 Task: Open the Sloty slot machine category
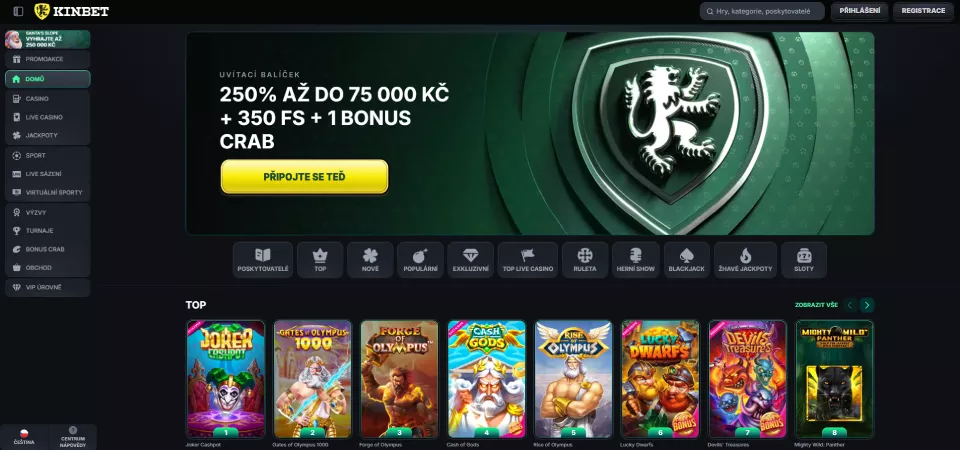click(x=804, y=260)
